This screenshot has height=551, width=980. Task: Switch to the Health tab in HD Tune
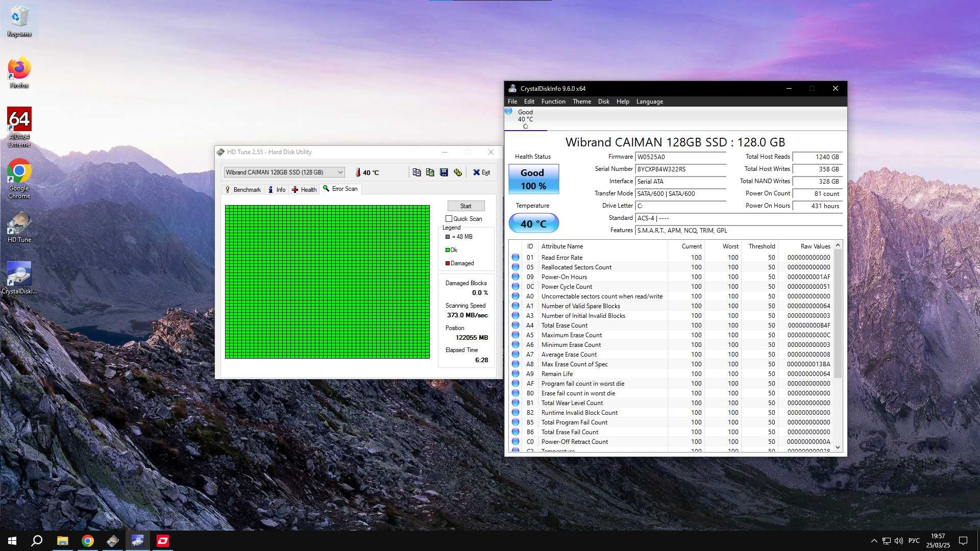(304, 190)
